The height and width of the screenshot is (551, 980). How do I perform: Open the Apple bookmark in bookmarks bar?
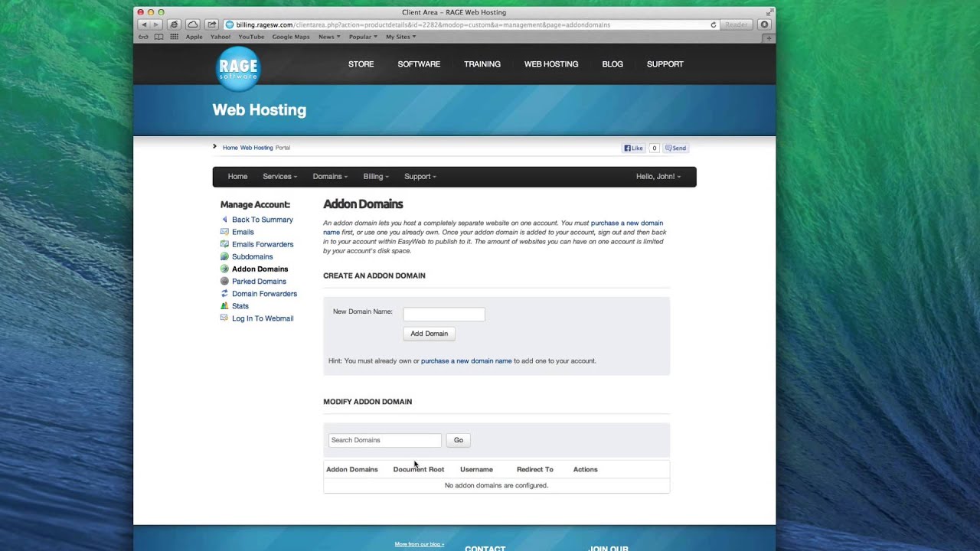tap(194, 37)
